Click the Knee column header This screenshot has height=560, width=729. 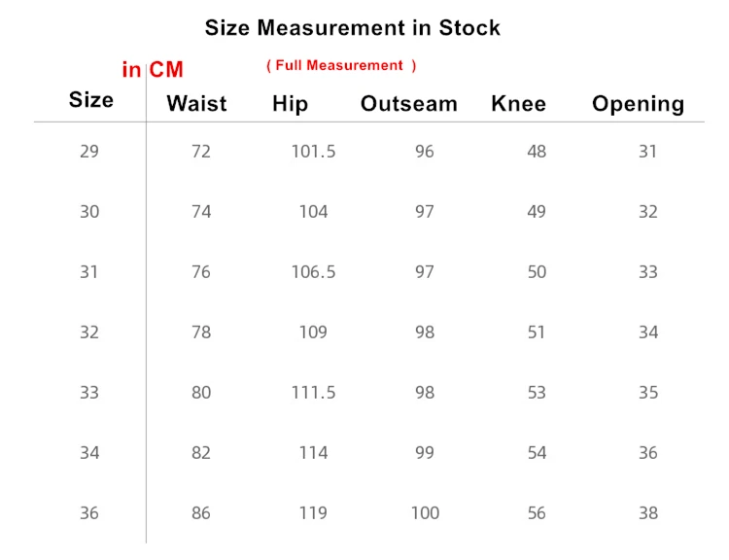pyautogui.click(x=518, y=104)
